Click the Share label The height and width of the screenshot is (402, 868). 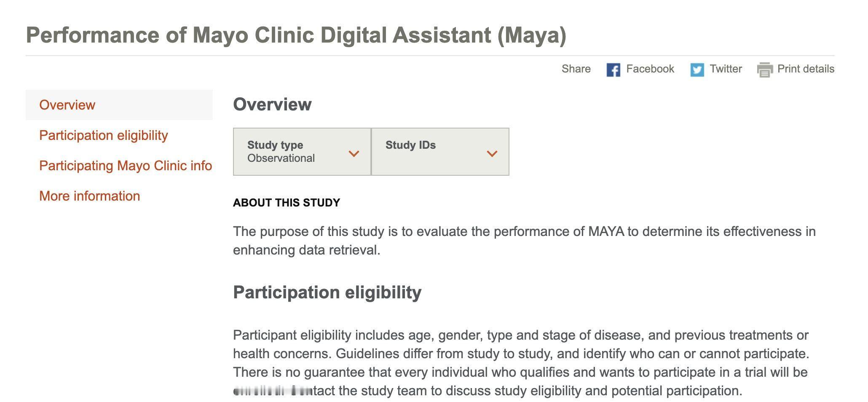(576, 69)
